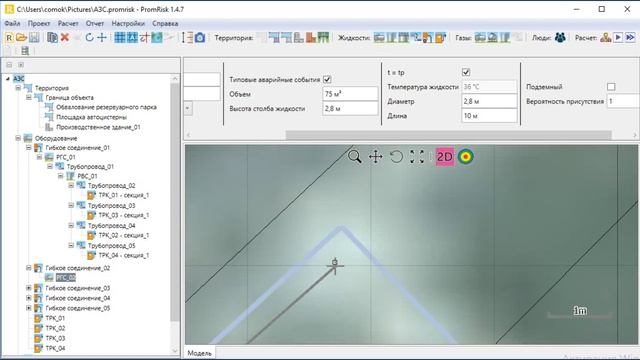
Task: Click the teal map background icon
Action: click(x=157, y=38)
